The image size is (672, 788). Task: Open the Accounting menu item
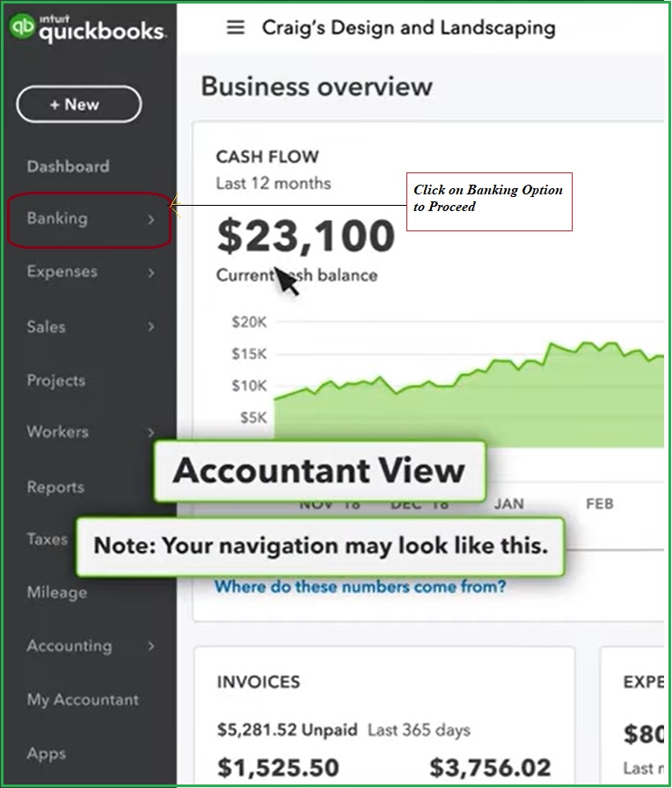point(69,646)
